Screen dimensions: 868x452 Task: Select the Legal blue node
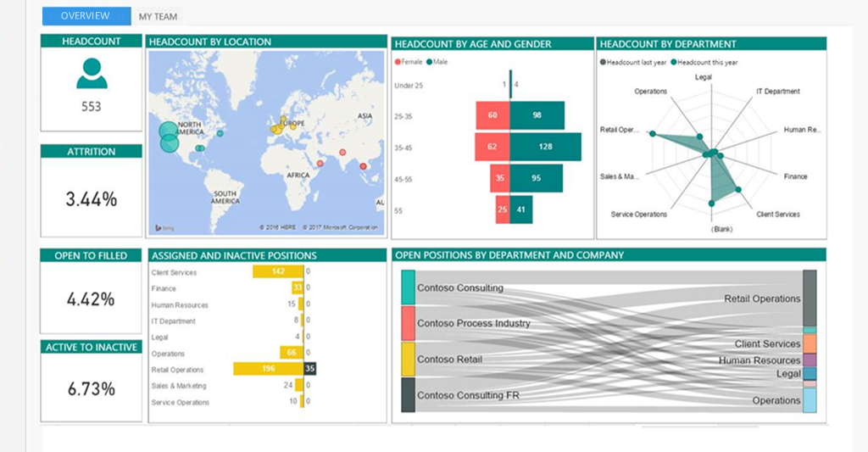810,373
